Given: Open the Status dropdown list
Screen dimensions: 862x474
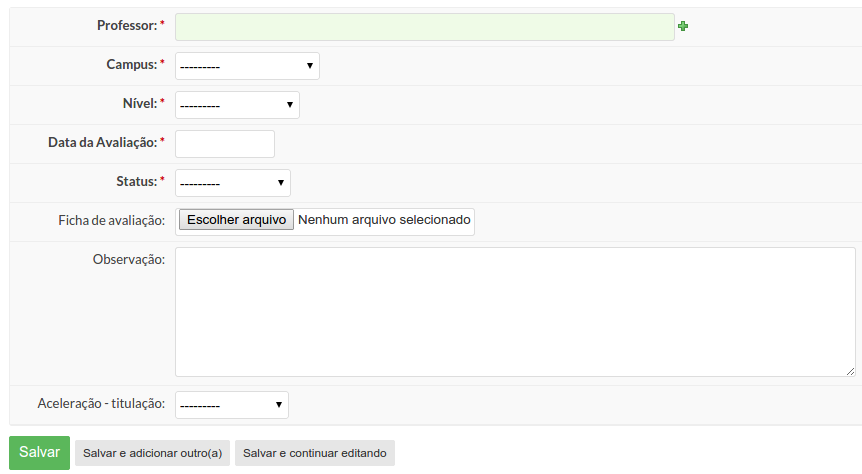Looking at the screenshot, I should [x=233, y=183].
